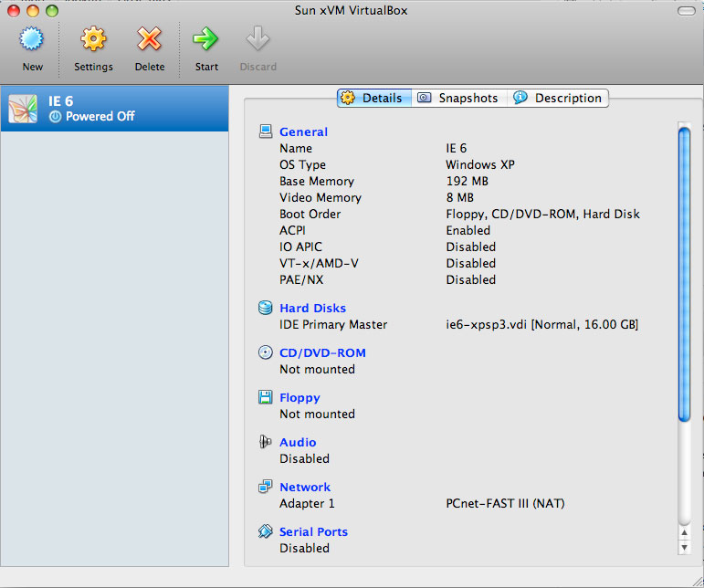The height and width of the screenshot is (588, 704).
Task: Click the 'Adapter 1' label
Action: [x=307, y=504]
